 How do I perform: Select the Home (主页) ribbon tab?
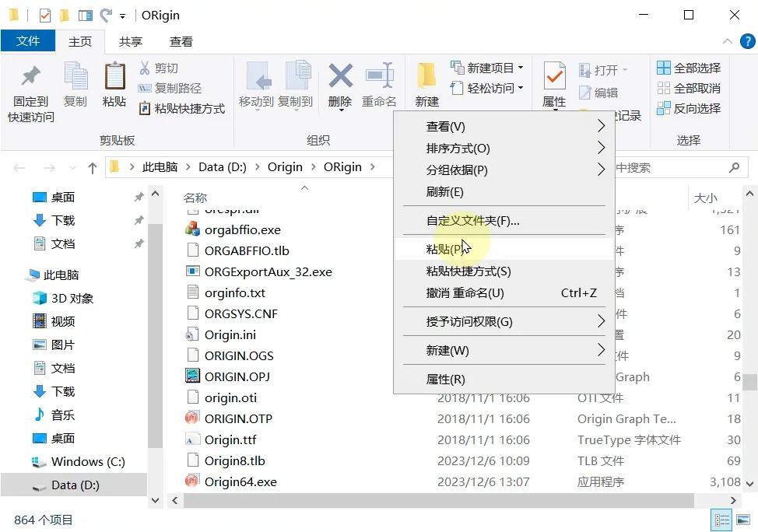click(x=80, y=41)
